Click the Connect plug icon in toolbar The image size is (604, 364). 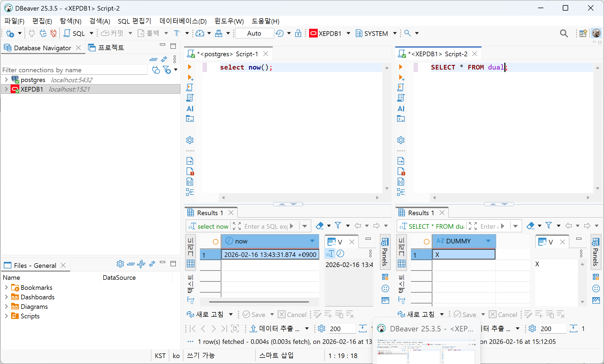tap(32, 33)
